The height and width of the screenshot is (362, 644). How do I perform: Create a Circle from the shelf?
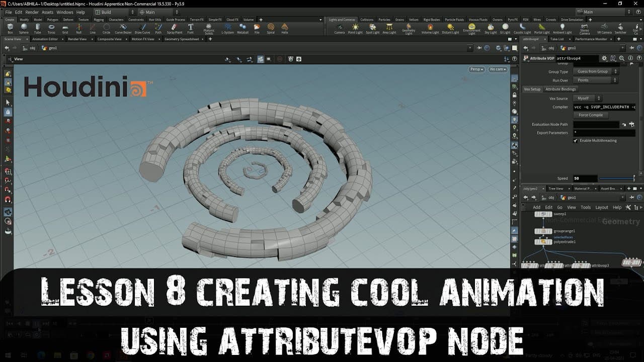106,28
